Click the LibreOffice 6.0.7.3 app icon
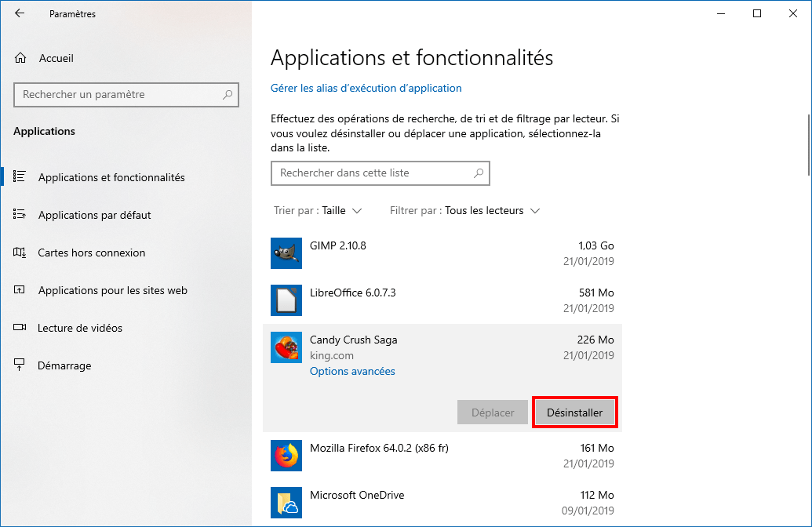 tap(286, 300)
